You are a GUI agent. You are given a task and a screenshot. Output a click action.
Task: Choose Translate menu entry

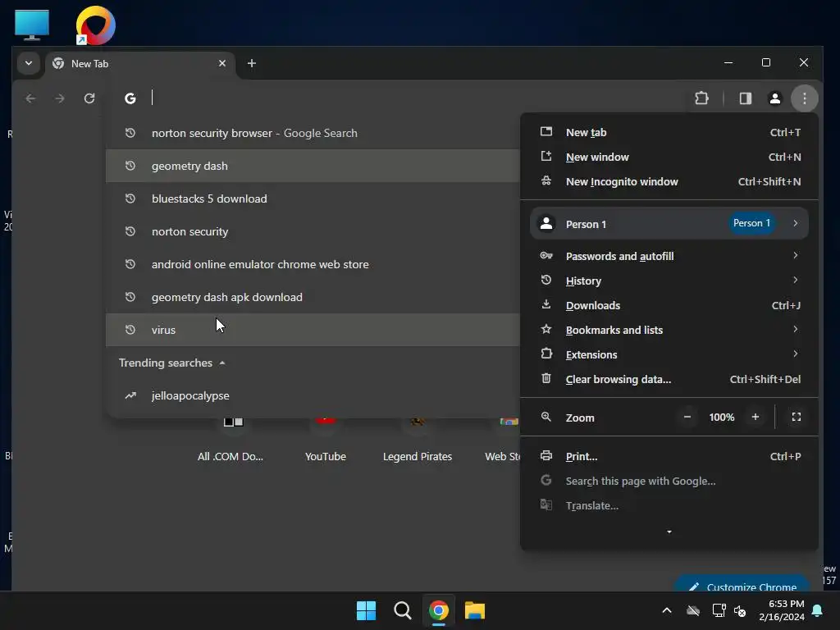(669, 505)
